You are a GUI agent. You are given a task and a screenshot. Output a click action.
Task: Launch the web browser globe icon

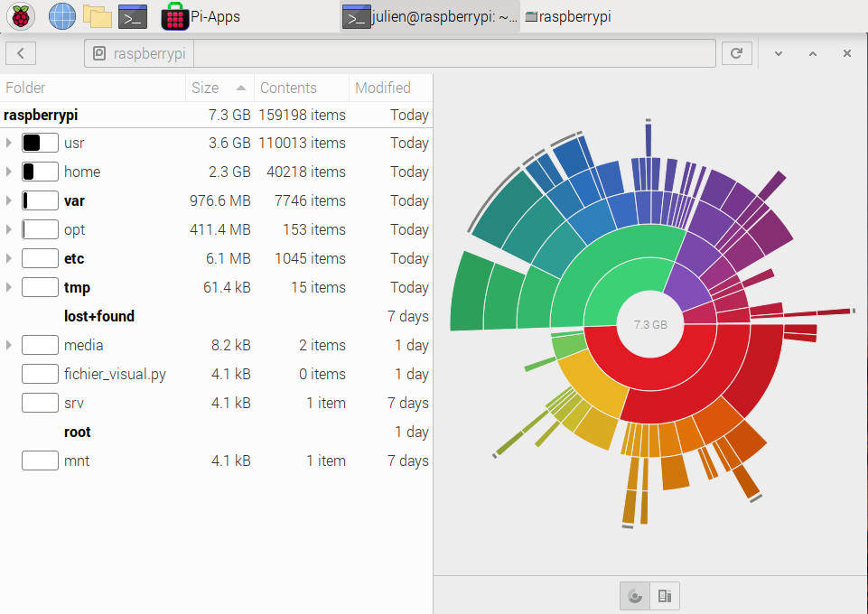point(61,16)
